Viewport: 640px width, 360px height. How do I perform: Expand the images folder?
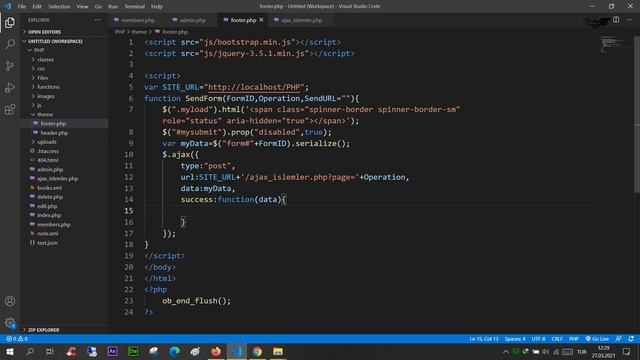click(x=46, y=96)
